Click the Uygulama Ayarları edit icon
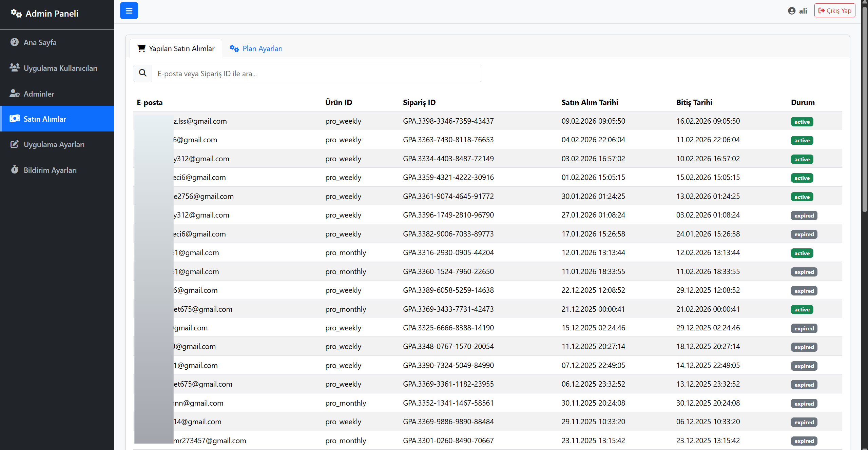Image resolution: width=868 pixels, height=450 pixels. [15, 144]
